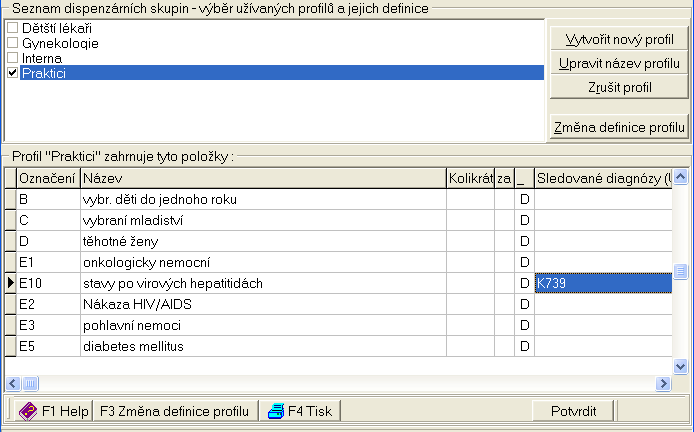Select the diabetes mellitus row
Image resolution: width=694 pixels, height=432 pixels.
point(262,346)
